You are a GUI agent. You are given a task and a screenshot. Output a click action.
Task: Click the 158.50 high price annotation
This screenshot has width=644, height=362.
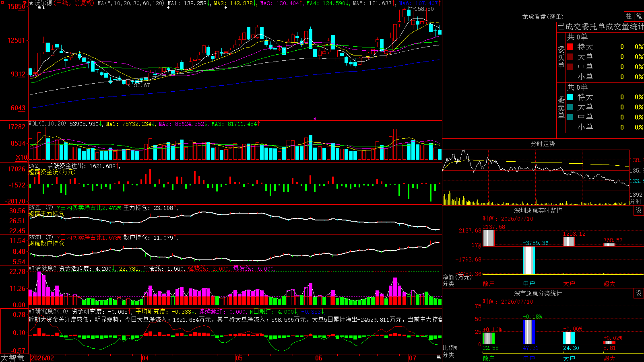pyautogui.click(x=424, y=9)
